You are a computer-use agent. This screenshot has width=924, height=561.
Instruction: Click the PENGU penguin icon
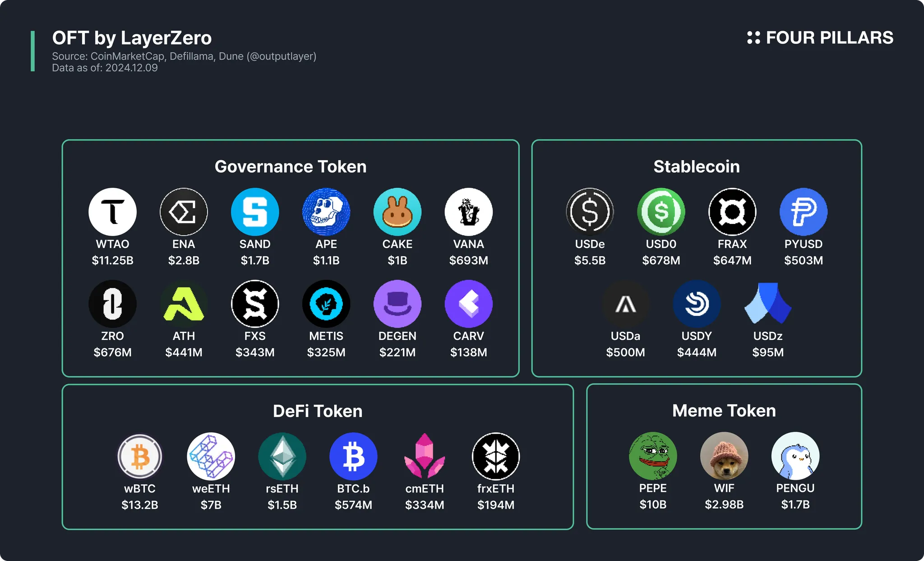click(x=795, y=456)
